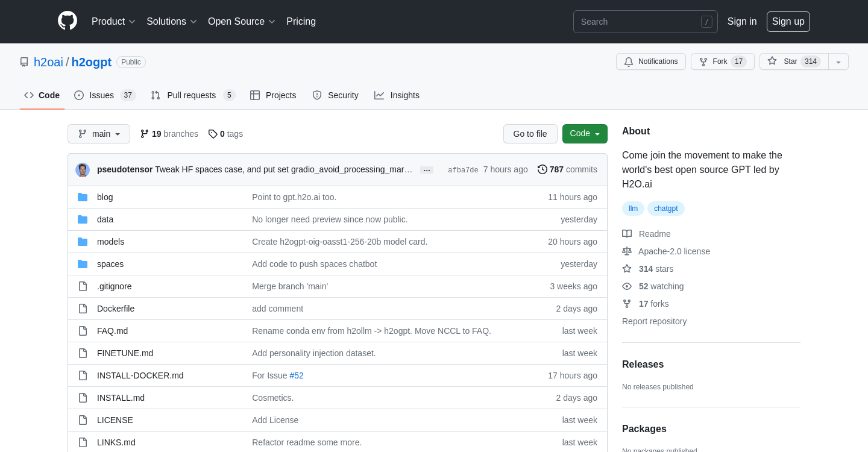The image size is (868, 452).
Task: Open issue #52 link
Action: point(297,375)
